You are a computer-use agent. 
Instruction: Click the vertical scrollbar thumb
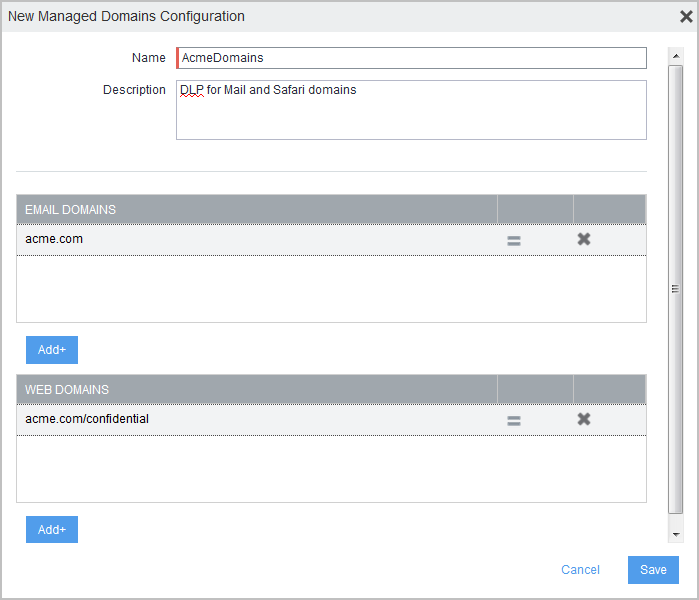(676, 290)
